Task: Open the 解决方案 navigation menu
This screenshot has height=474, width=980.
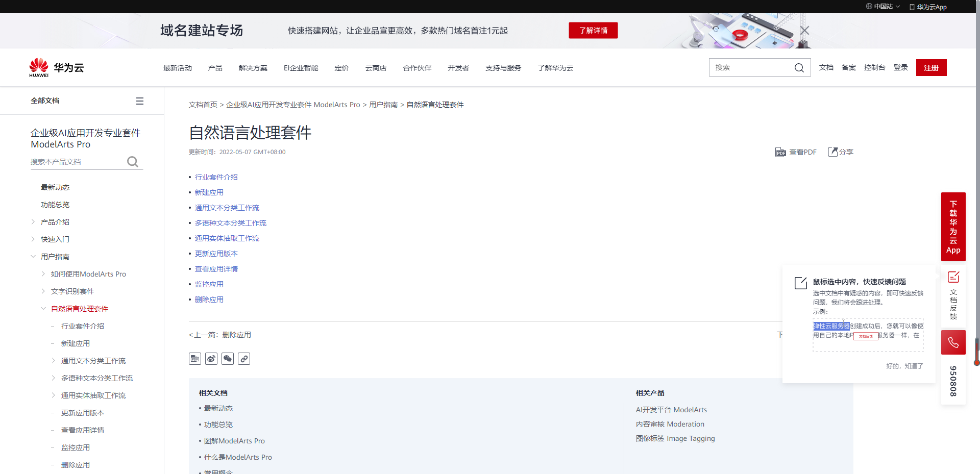Action: (x=253, y=67)
